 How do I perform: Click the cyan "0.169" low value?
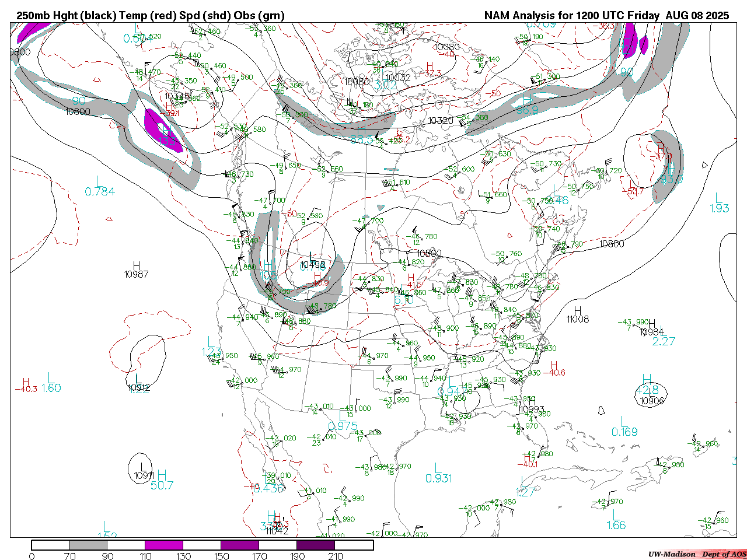[624, 432]
